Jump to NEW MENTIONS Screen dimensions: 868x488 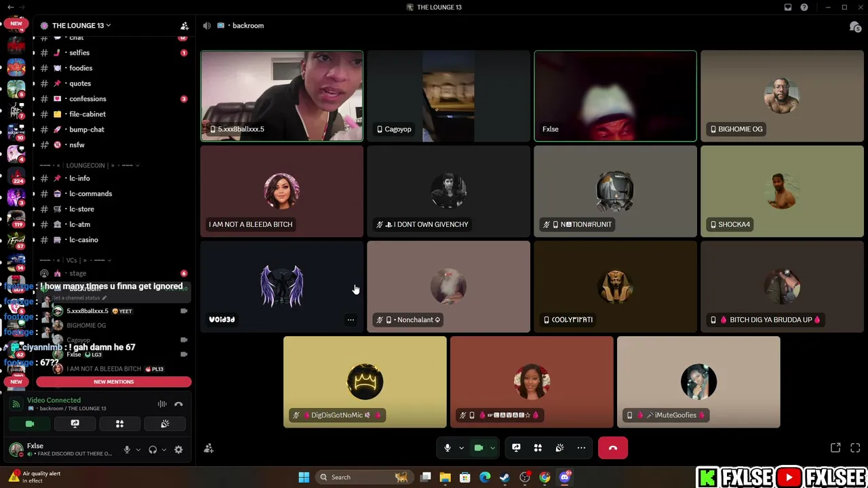point(113,382)
